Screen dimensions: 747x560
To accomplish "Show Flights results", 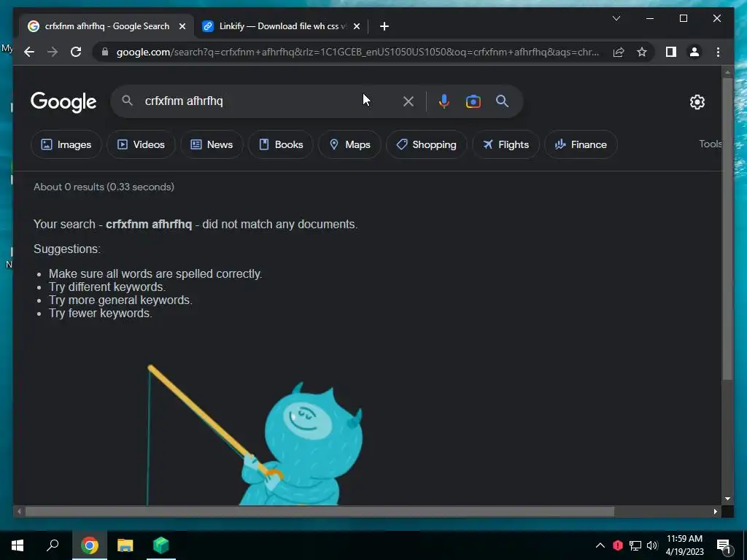I will click(x=506, y=144).
